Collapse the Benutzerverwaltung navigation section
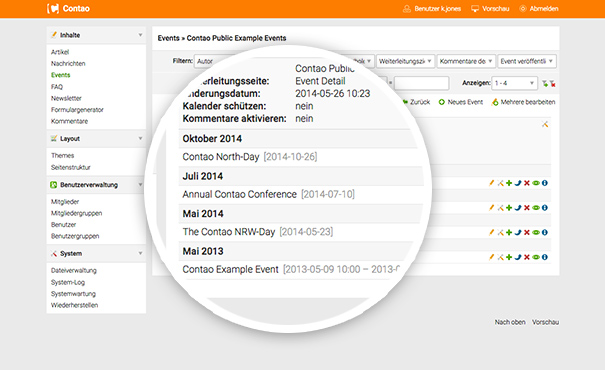This screenshot has width=605, height=370. pos(140,185)
